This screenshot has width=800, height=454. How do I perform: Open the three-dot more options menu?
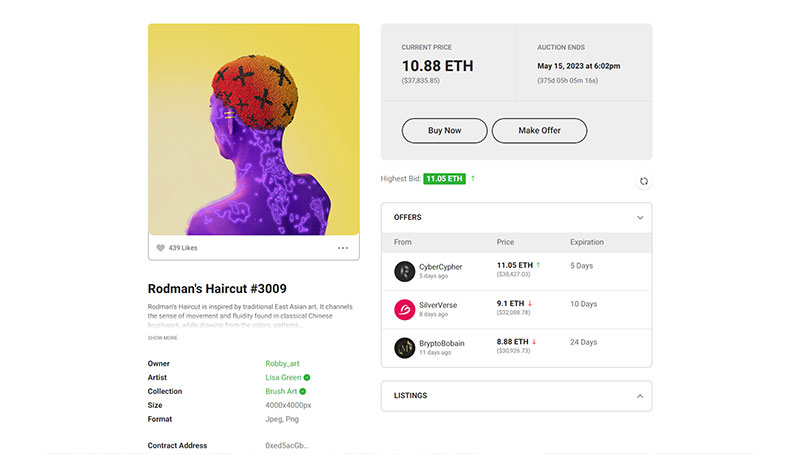[343, 248]
